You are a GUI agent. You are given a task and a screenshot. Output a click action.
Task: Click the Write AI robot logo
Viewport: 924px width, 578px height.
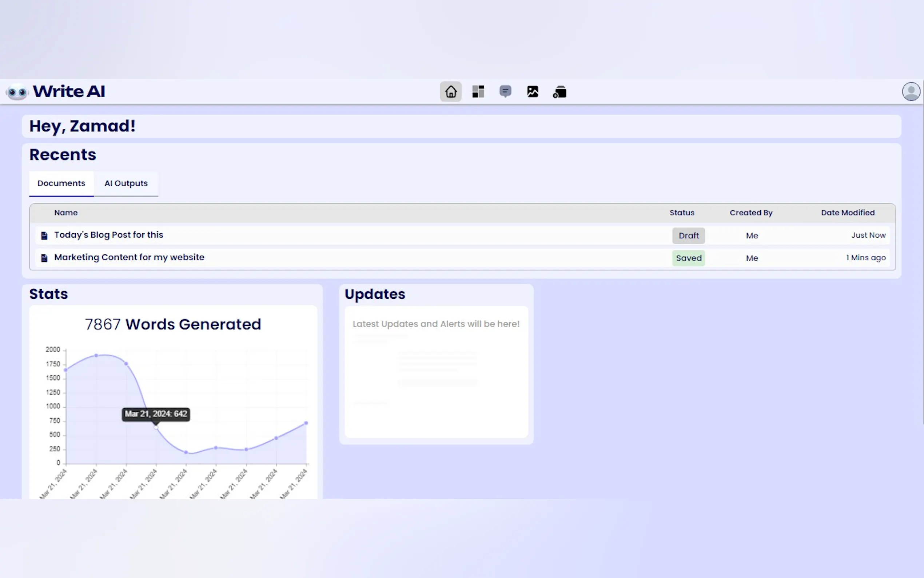point(17,92)
